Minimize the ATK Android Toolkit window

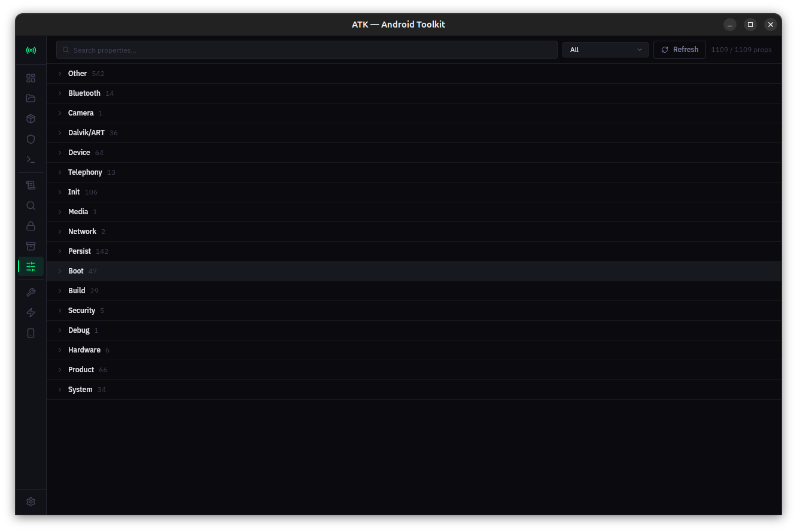point(730,25)
